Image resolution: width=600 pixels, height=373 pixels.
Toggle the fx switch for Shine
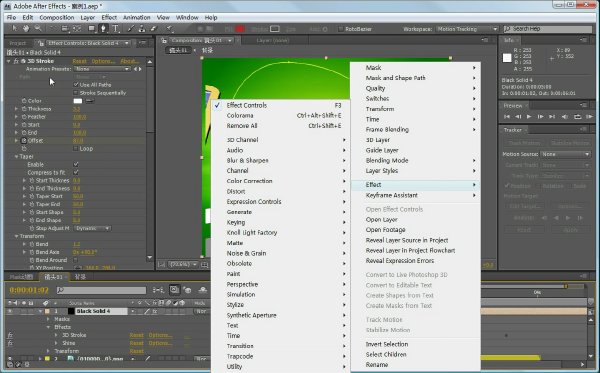click(x=10, y=343)
